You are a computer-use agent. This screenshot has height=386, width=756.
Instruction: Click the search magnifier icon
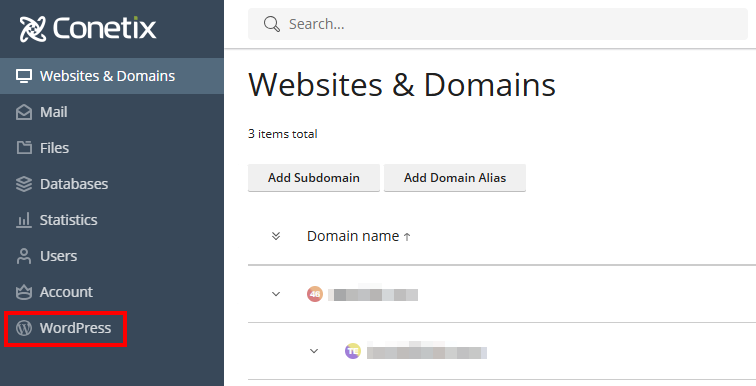coord(272,24)
